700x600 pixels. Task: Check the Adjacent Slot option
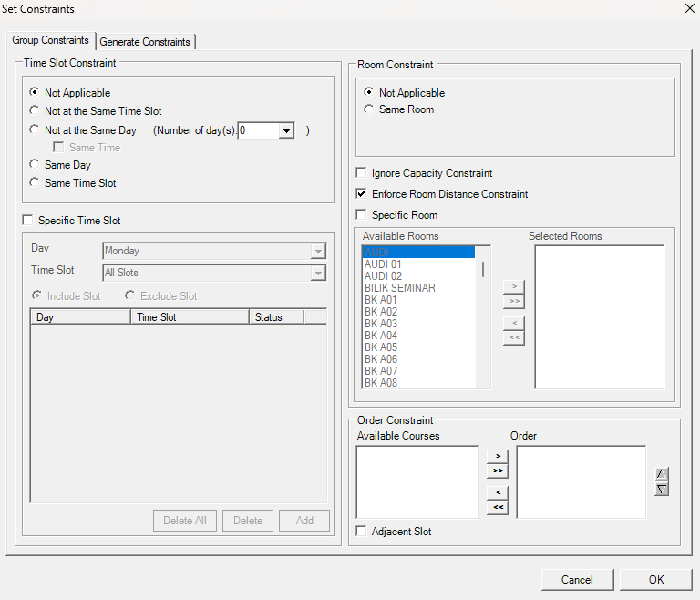362,532
